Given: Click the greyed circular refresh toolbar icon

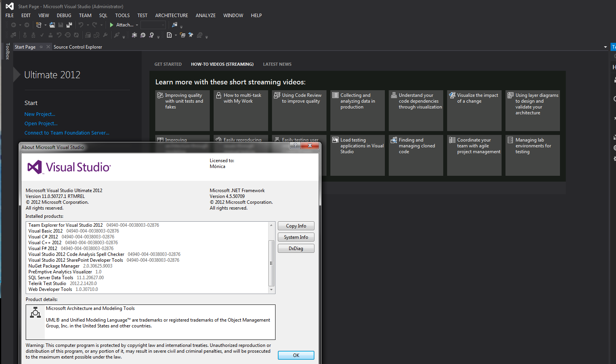Looking at the screenshot, I should (76, 35).
